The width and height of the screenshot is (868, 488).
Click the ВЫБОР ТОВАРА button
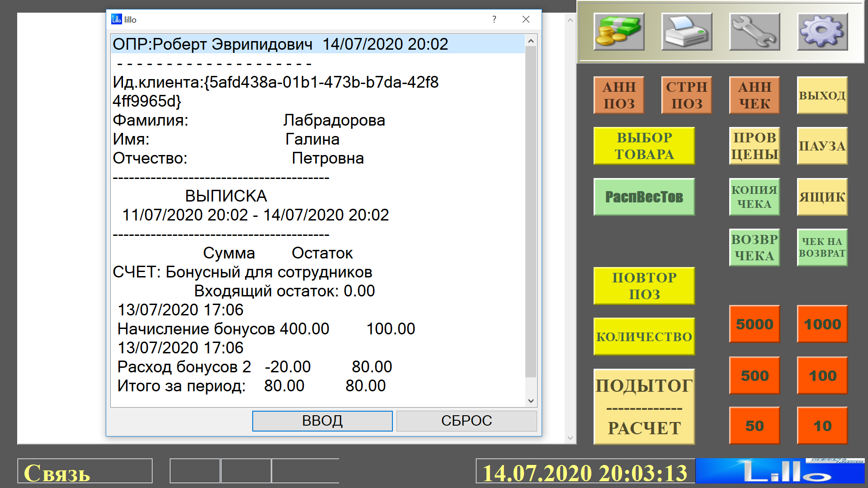[x=644, y=146]
